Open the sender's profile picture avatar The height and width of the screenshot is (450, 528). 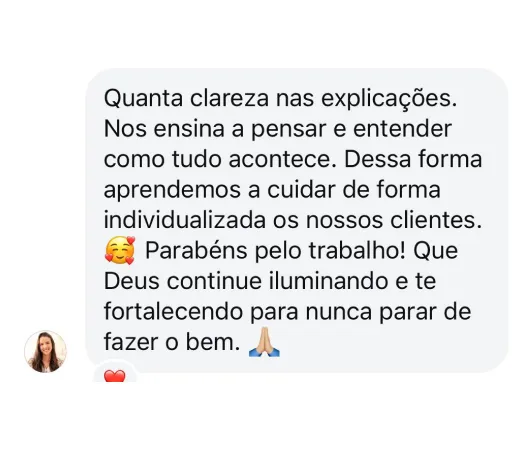(45, 351)
